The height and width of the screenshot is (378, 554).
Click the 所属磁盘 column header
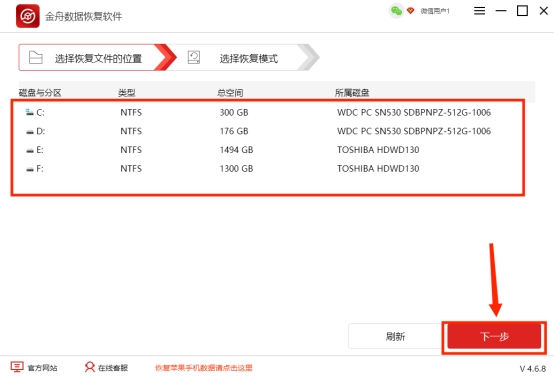pyautogui.click(x=352, y=93)
